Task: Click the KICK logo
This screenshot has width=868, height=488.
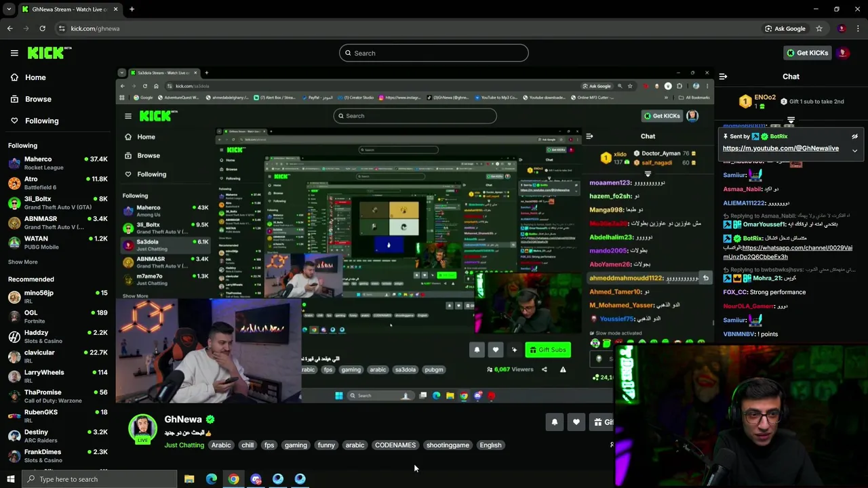Action: 50,53
